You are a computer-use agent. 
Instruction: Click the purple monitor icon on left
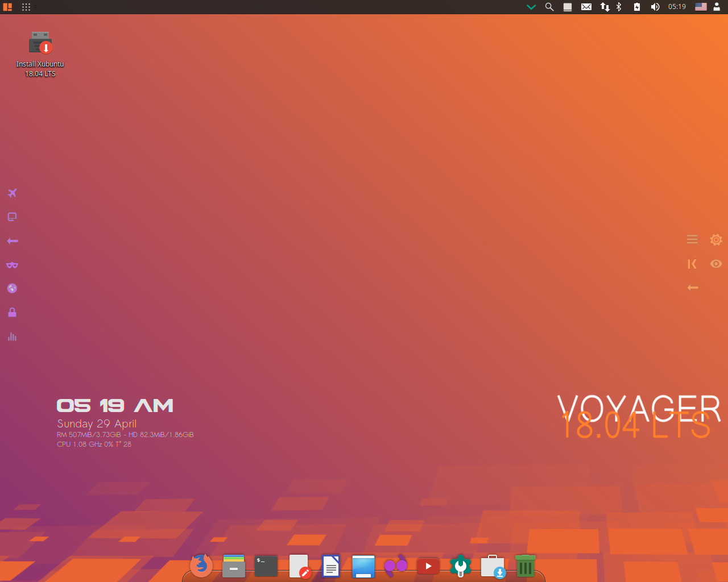point(12,217)
